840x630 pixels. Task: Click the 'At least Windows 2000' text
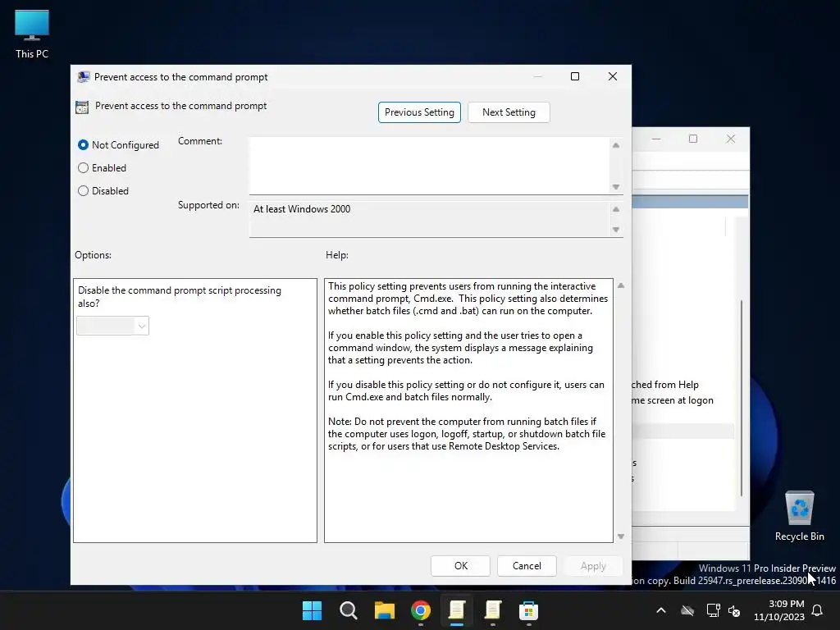tap(302, 209)
